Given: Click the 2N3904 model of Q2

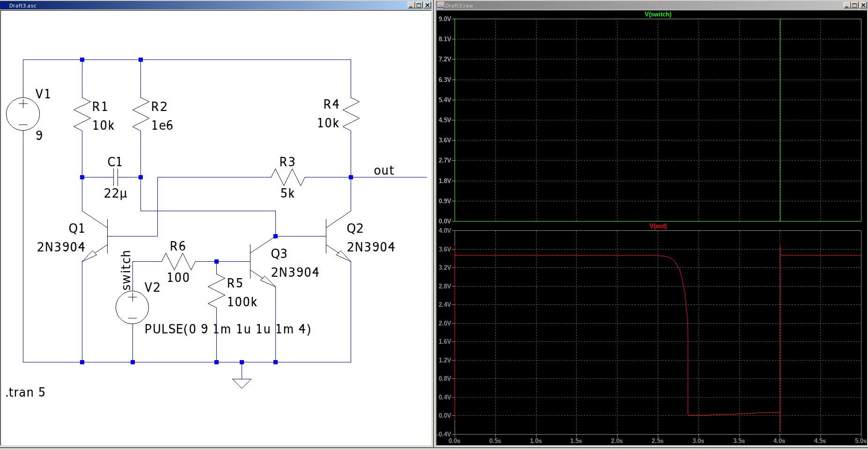Looking at the screenshot, I should (371, 247).
